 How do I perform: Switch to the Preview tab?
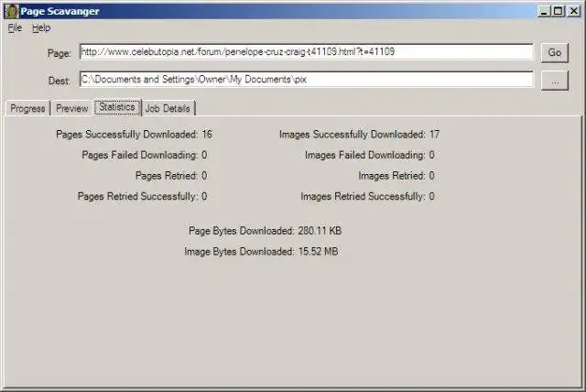pos(71,108)
